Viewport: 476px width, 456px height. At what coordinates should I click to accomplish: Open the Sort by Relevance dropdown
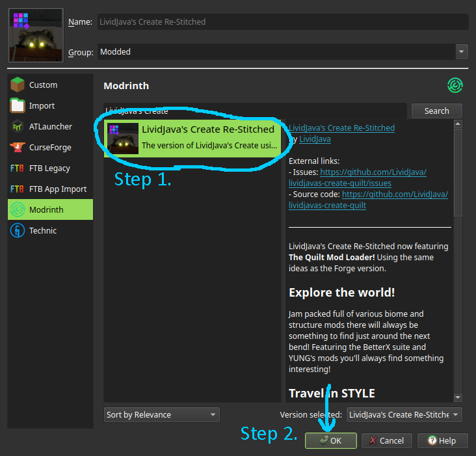(162, 414)
